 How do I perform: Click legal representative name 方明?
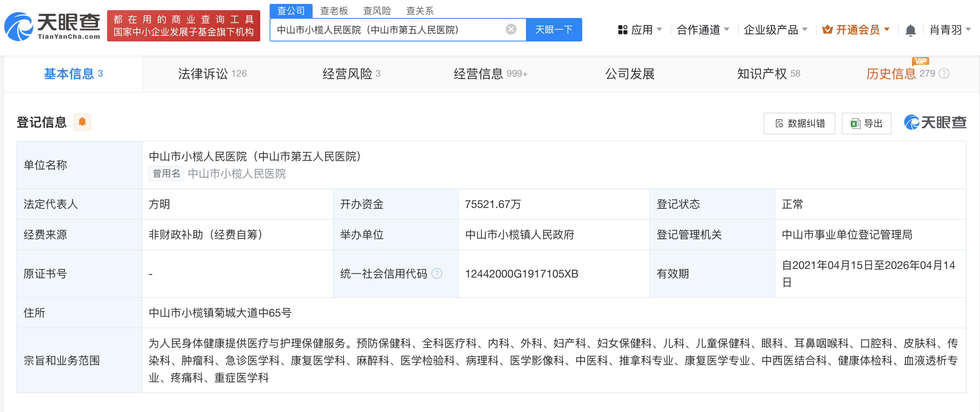159,204
